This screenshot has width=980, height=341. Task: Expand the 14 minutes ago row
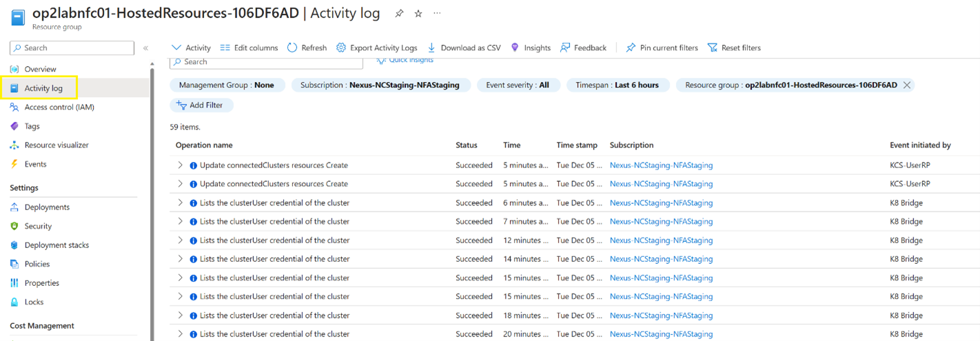pos(180,259)
